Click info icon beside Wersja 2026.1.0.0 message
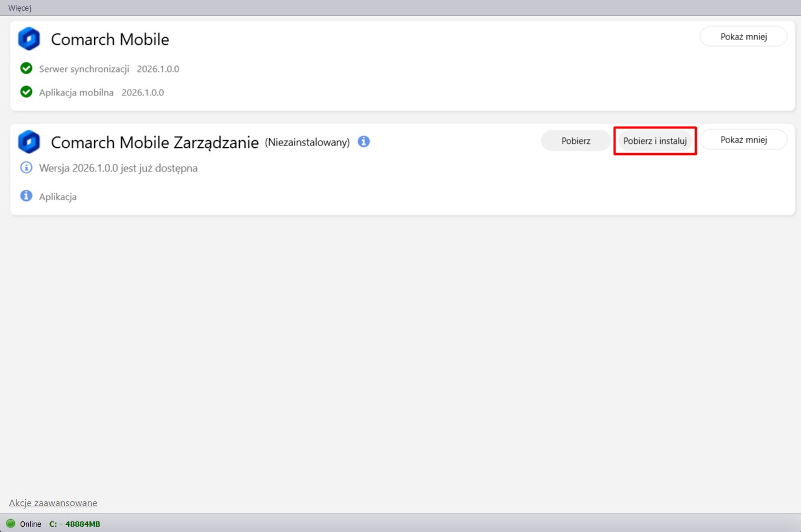The image size is (801, 532). pos(27,168)
